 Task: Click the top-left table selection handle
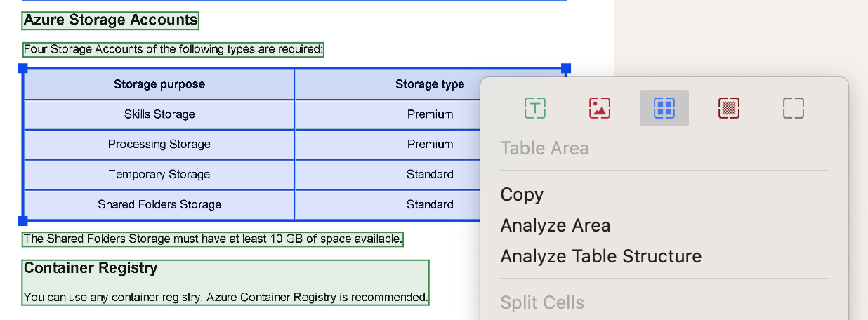point(22,68)
